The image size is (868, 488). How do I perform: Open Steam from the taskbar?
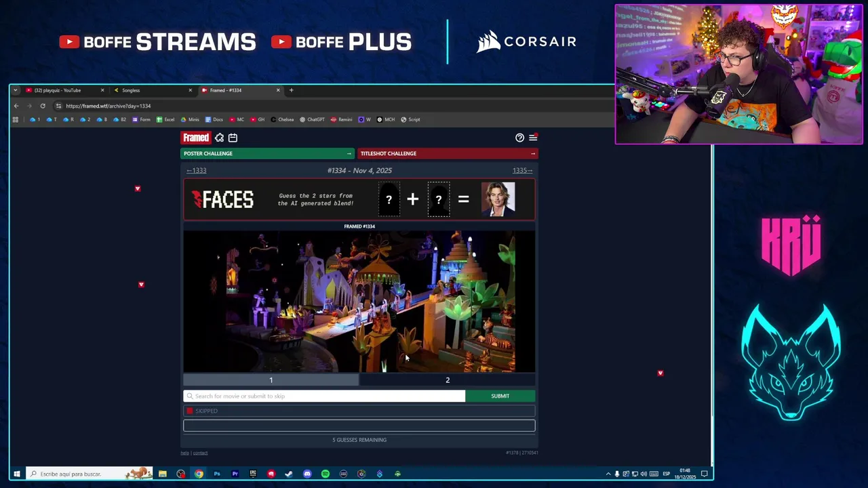tap(289, 474)
